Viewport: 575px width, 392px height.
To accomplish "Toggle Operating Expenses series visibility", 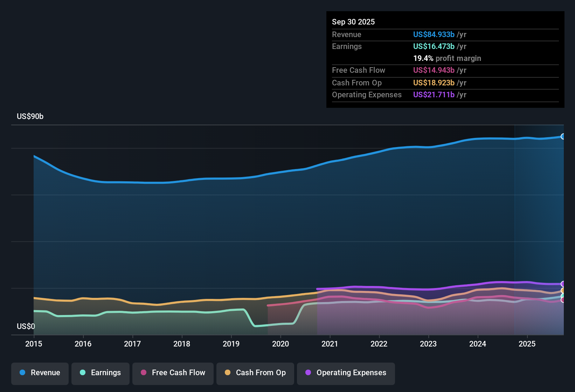I will (x=346, y=373).
